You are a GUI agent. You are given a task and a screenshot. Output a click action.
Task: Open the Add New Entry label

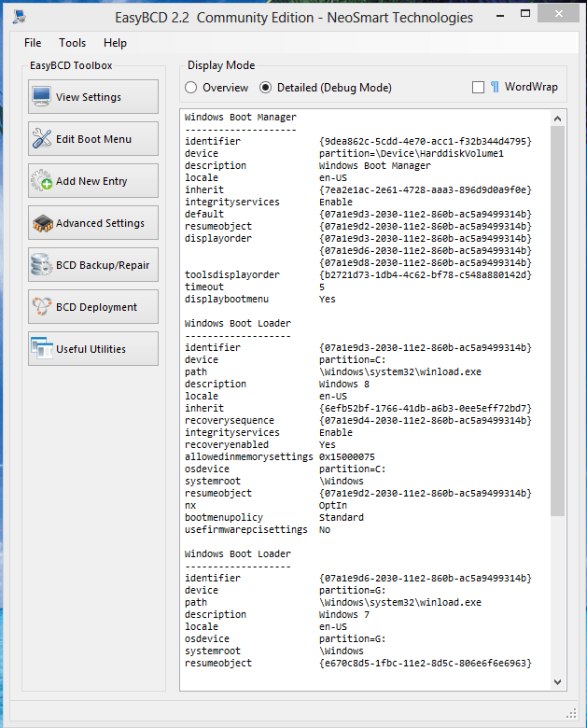[x=91, y=181]
